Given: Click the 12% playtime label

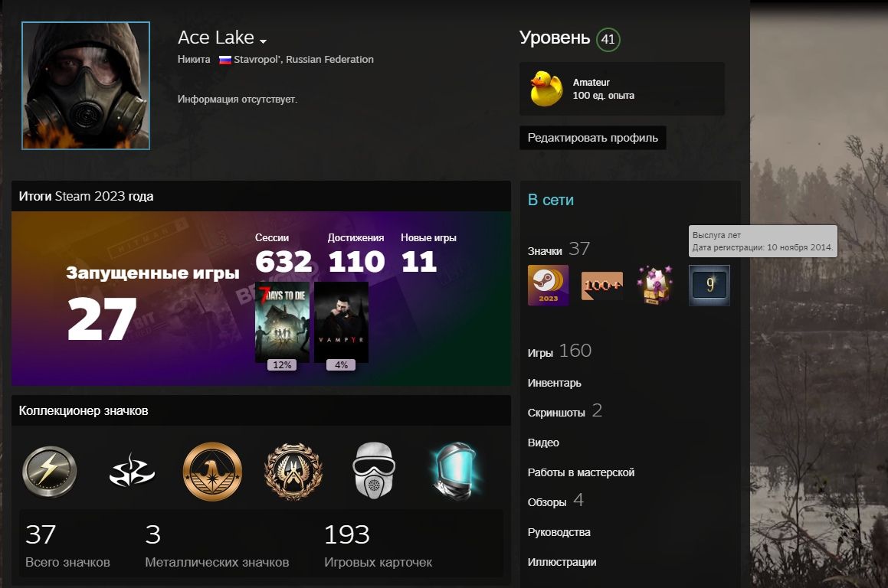Looking at the screenshot, I should click(x=282, y=365).
